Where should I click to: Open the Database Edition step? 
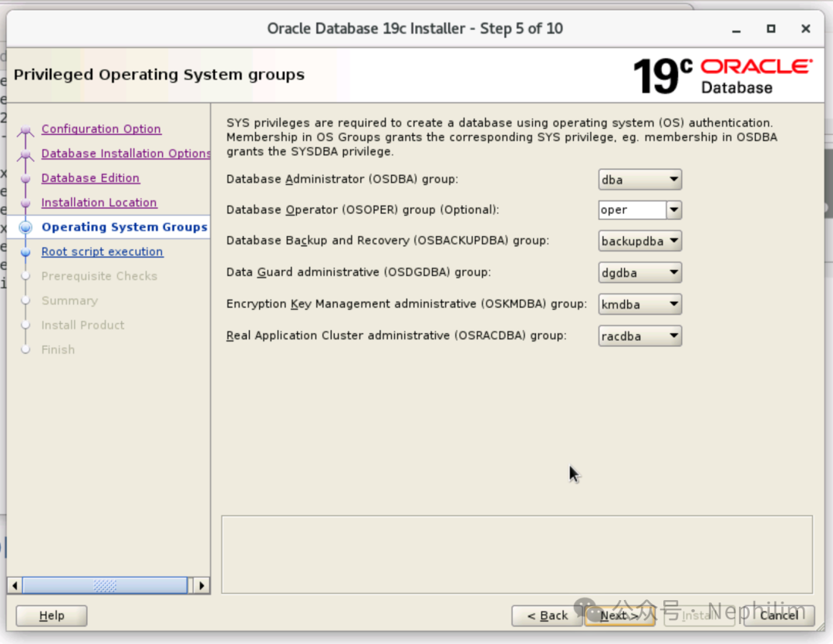[90, 177]
